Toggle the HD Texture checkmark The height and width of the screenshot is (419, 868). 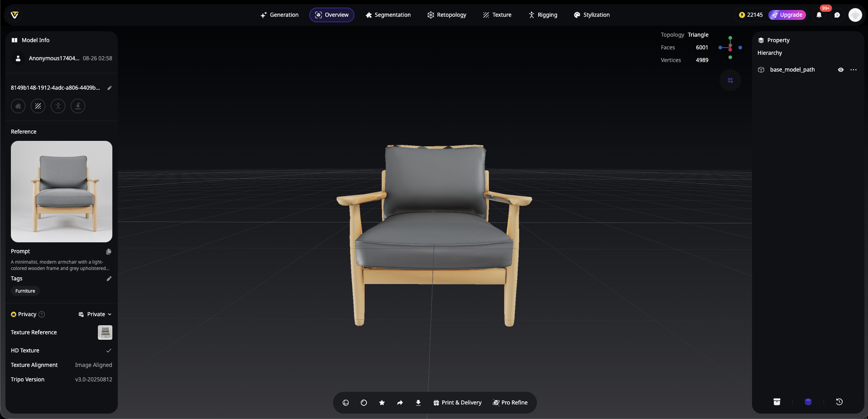coord(109,351)
